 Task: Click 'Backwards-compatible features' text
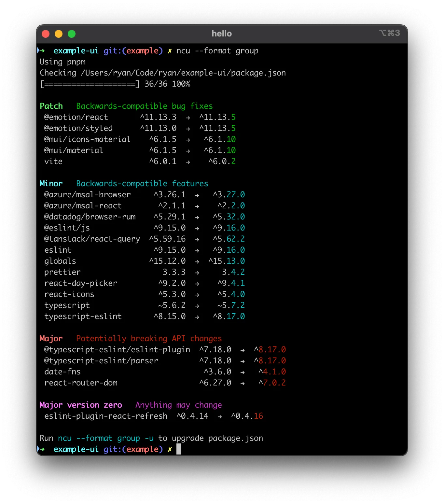[x=142, y=184]
